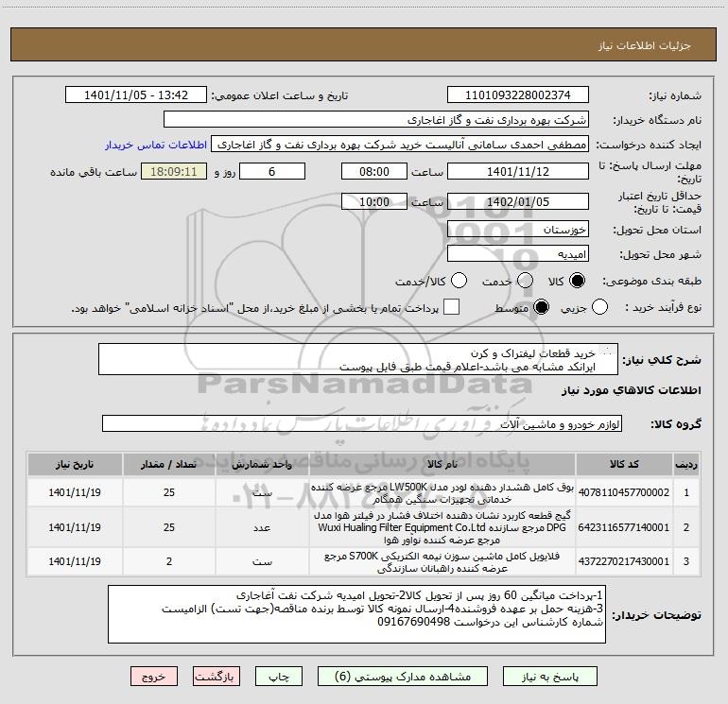Click the unit عدد in row two
This screenshot has height=704, width=728.
click(262, 527)
